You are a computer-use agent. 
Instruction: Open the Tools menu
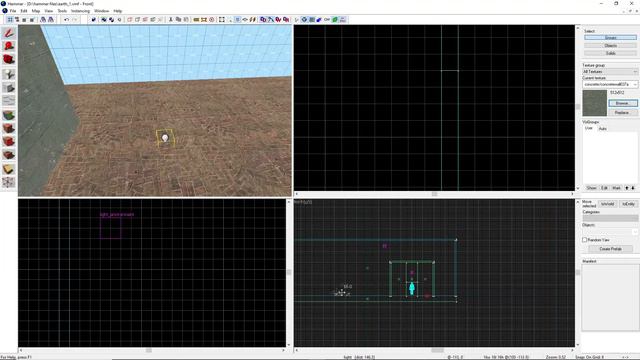(62, 11)
